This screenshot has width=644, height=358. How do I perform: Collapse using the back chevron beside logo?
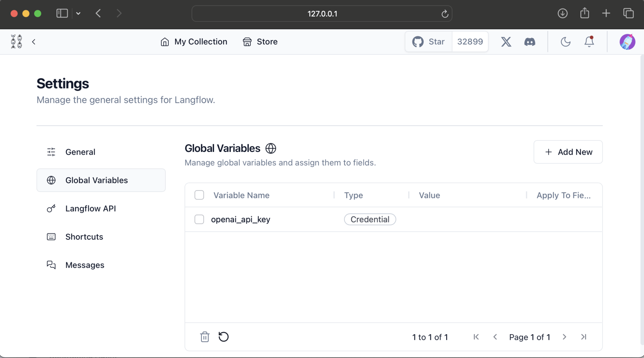(34, 42)
